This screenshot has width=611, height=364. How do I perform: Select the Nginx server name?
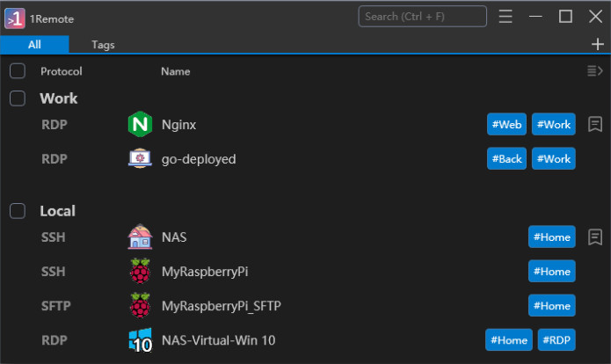pyautogui.click(x=178, y=125)
